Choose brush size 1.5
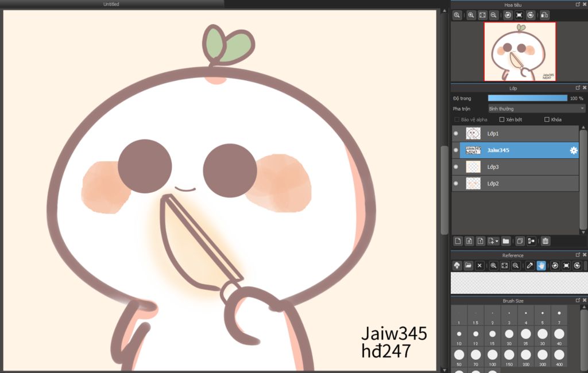This screenshot has width=588, height=373. point(475,316)
